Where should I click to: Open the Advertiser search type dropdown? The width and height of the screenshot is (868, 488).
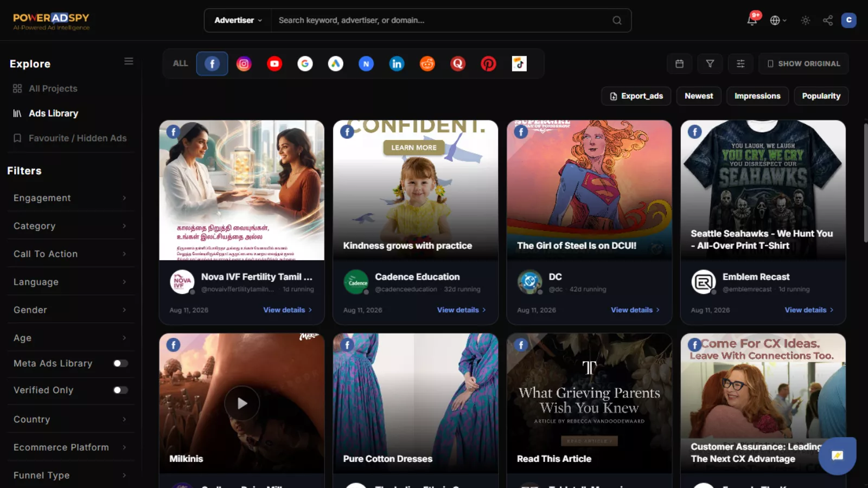pyautogui.click(x=238, y=20)
